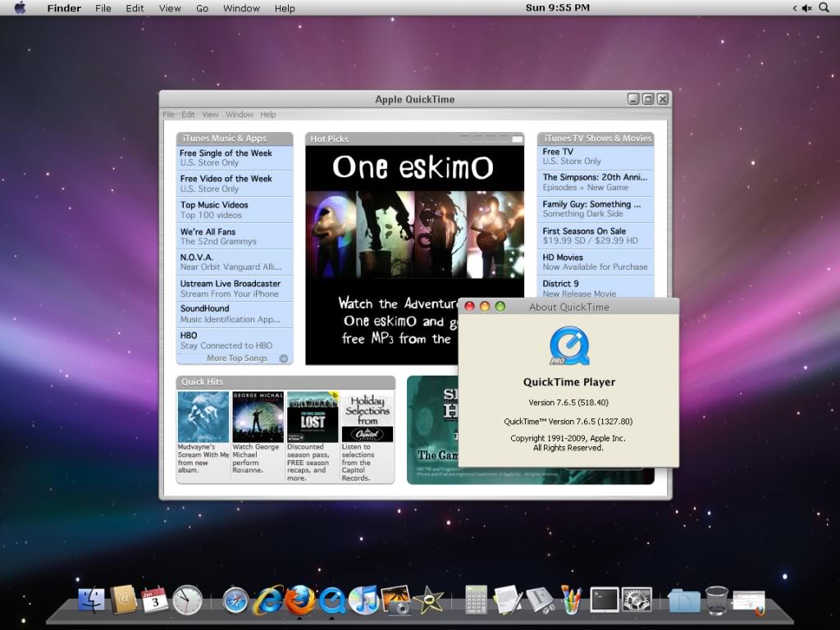Click "Version 7.6.5 (518.40)" text

click(x=568, y=403)
